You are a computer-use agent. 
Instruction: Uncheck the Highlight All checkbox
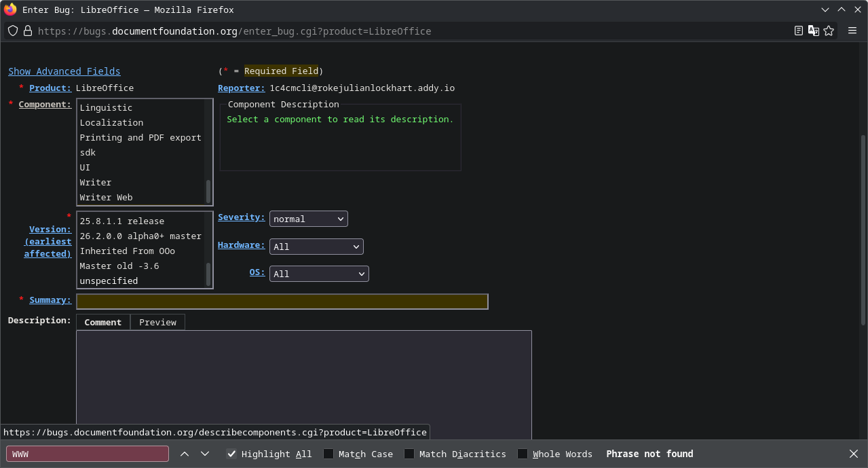(x=232, y=454)
